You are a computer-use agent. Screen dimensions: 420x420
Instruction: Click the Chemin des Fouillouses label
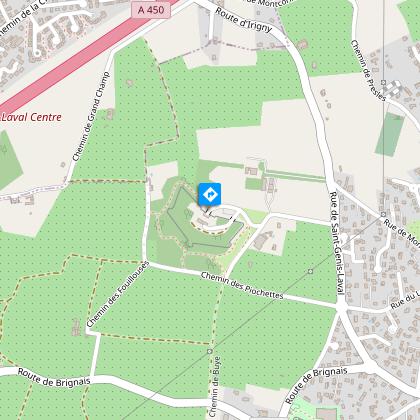118,294
